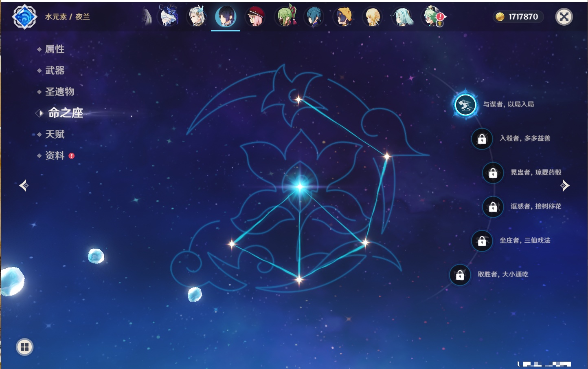Select the green-haired masked character avatar
Viewport: 588px width, 369px height.
pyautogui.click(x=286, y=16)
